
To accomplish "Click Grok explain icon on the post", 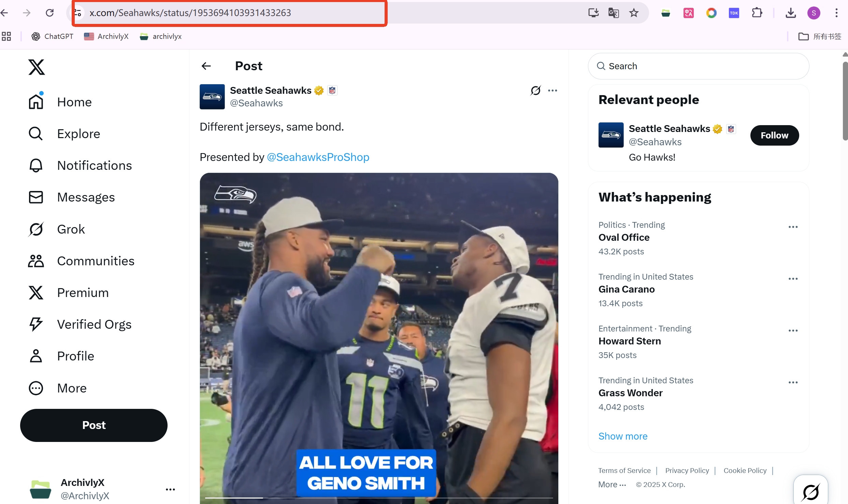I will [535, 90].
